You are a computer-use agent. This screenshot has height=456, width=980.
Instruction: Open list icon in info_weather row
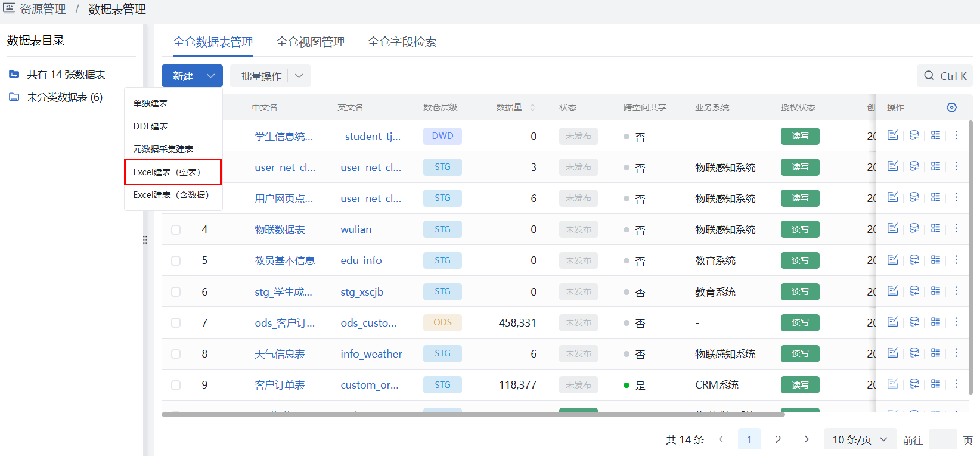coord(936,353)
